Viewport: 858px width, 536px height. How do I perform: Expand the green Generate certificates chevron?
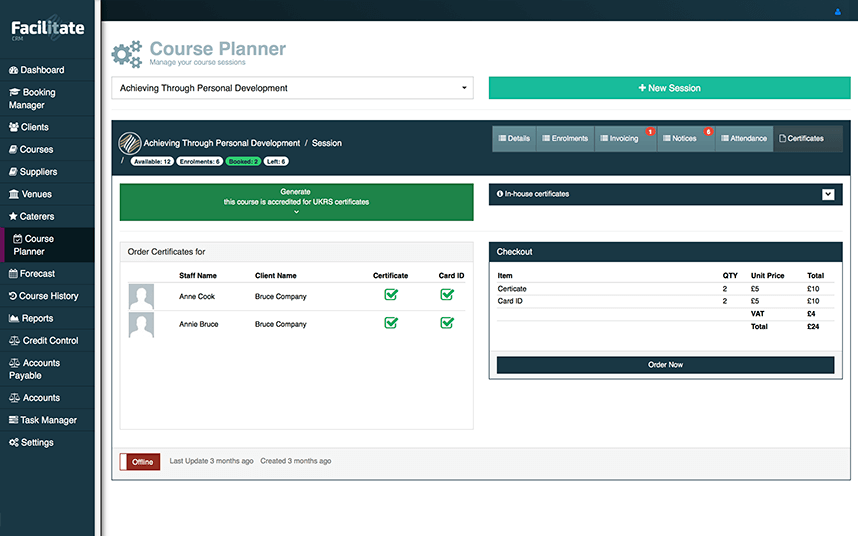(x=296, y=212)
